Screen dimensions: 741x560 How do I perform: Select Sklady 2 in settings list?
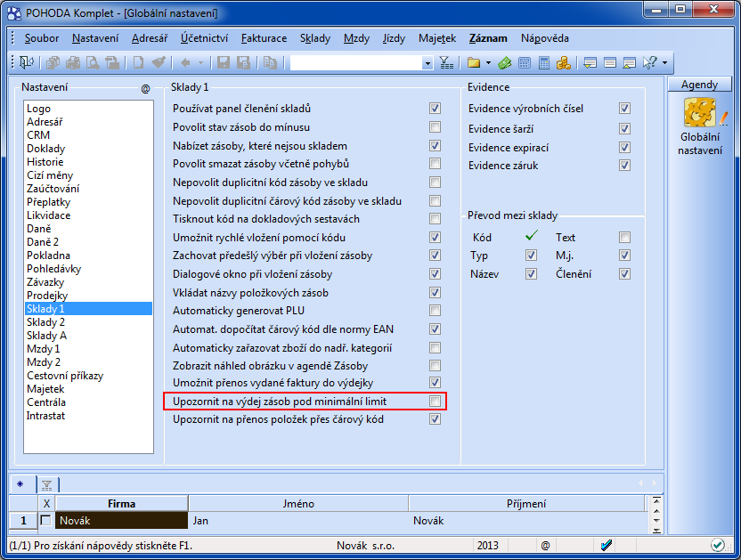click(x=88, y=322)
